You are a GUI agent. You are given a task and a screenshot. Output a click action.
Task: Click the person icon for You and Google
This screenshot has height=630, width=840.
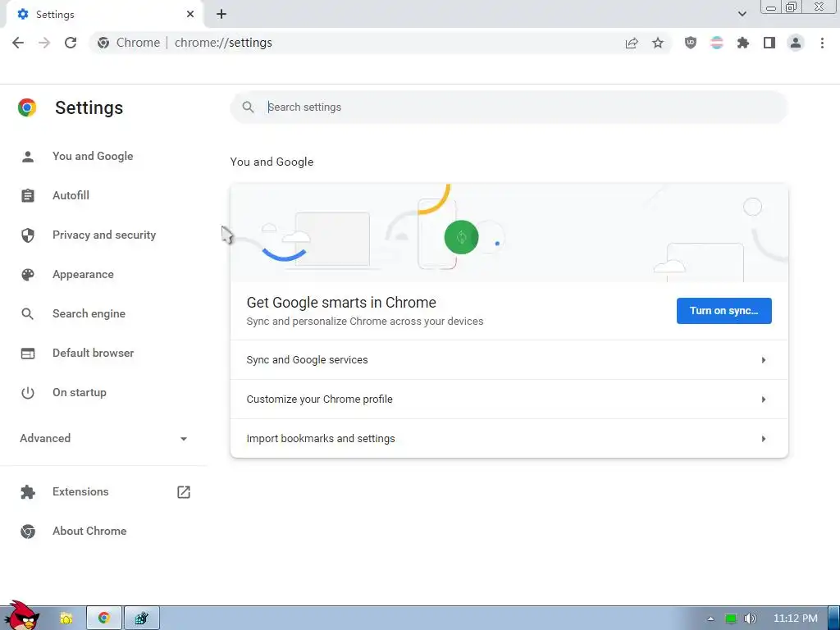tap(28, 157)
